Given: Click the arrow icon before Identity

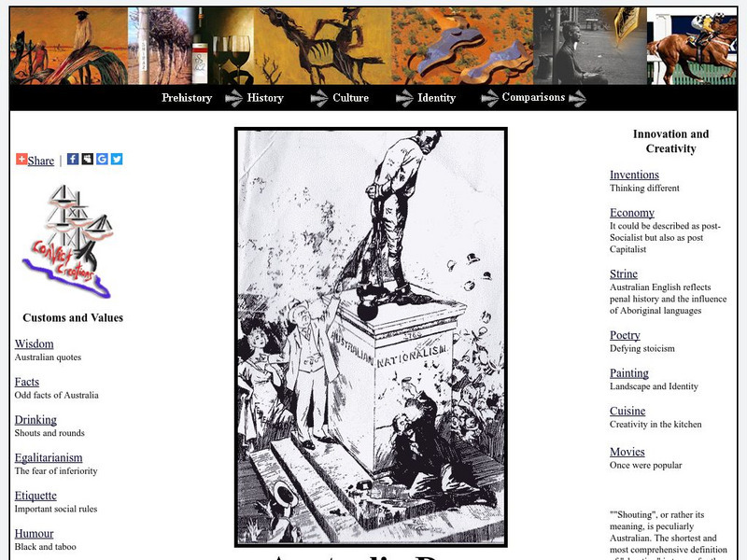Looking at the screenshot, I should (x=404, y=98).
